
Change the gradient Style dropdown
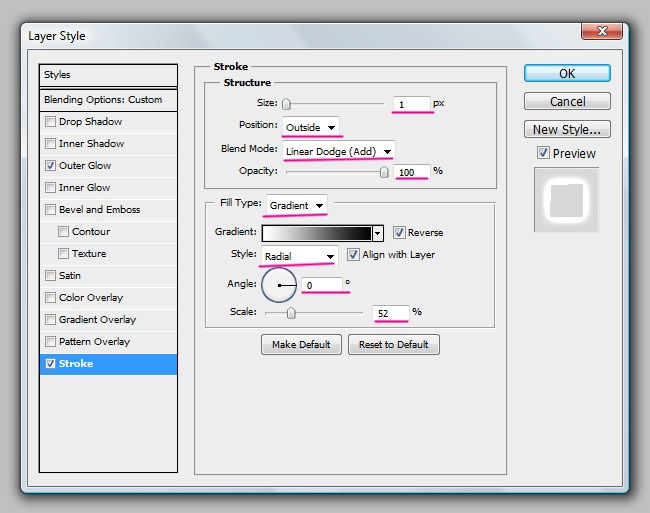click(x=299, y=256)
